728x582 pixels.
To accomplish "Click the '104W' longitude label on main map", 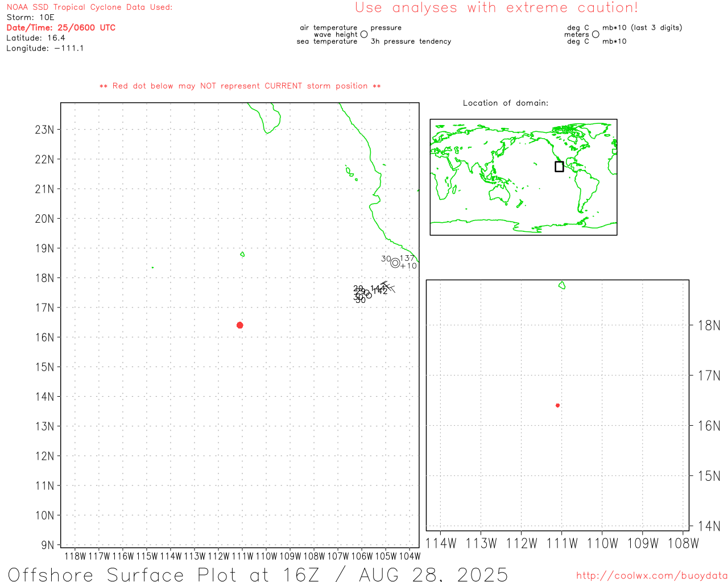I will tap(409, 556).
